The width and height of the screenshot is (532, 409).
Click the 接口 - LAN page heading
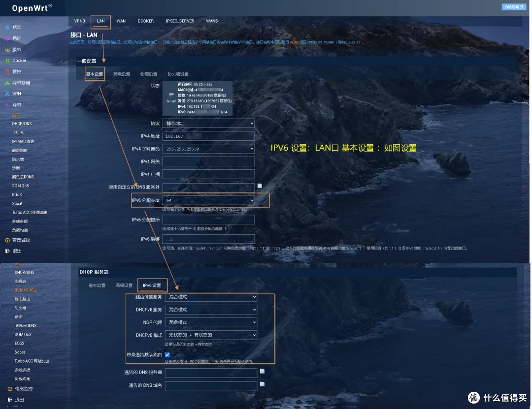pos(84,35)
